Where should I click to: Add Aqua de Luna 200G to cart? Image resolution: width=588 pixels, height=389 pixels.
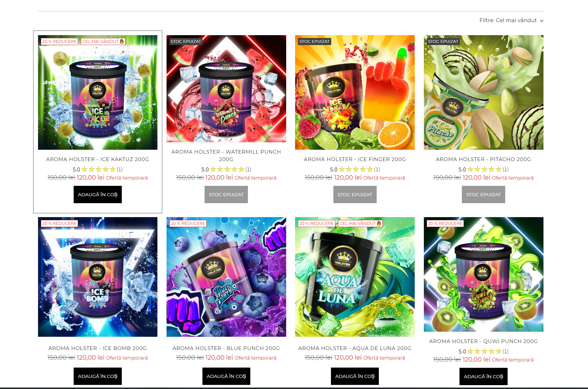coord(355,376)
